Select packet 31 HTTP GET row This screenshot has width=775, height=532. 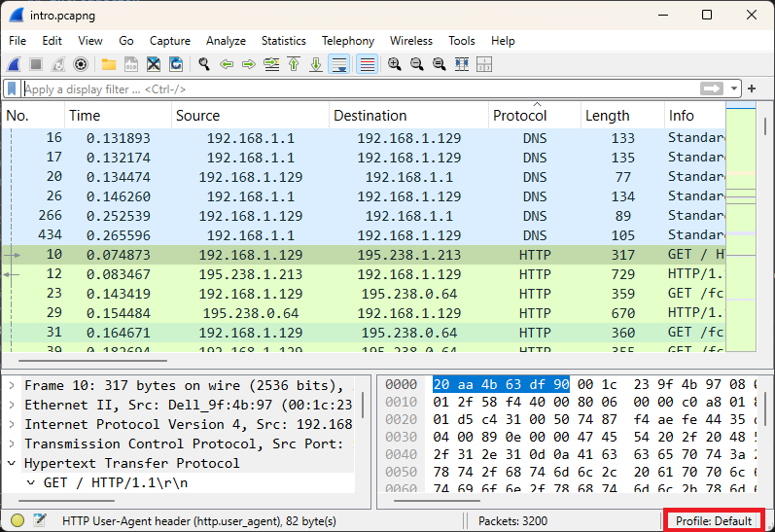coord(364,333)
